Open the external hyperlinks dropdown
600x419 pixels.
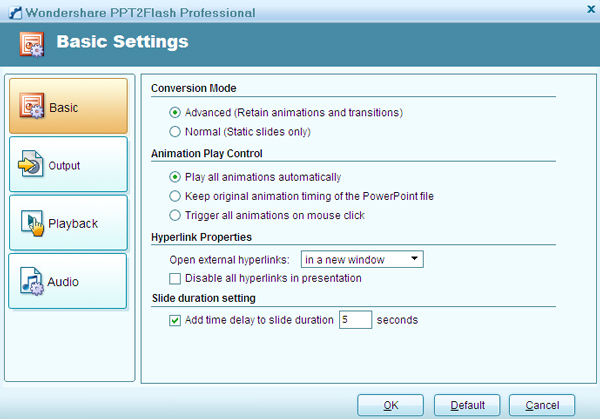click(377, 260)
